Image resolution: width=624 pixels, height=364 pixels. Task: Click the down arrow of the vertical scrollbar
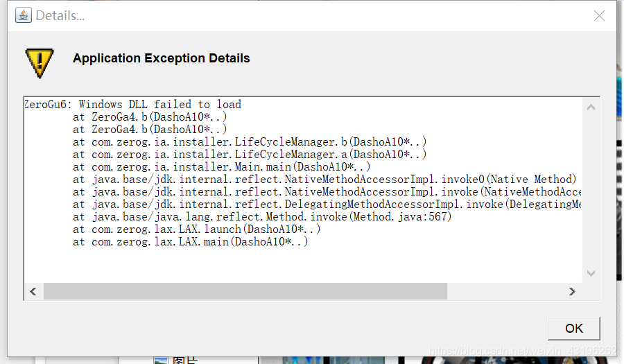point(591,273)
